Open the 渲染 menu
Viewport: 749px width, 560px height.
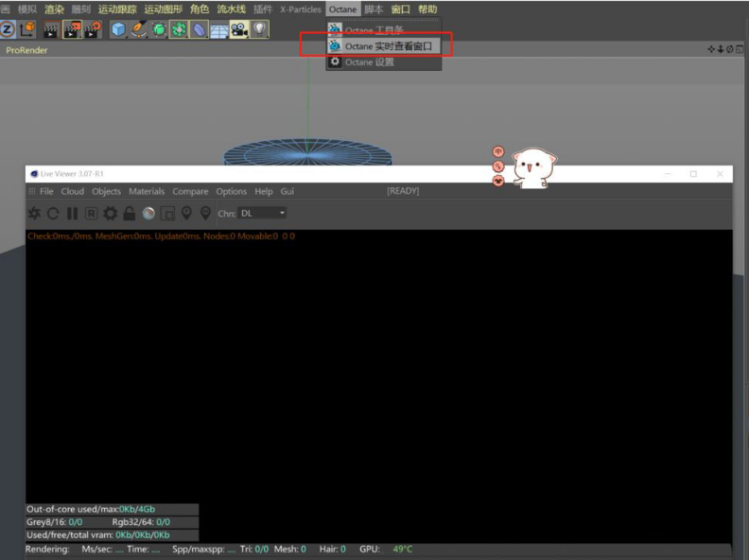tap(54, 9)
